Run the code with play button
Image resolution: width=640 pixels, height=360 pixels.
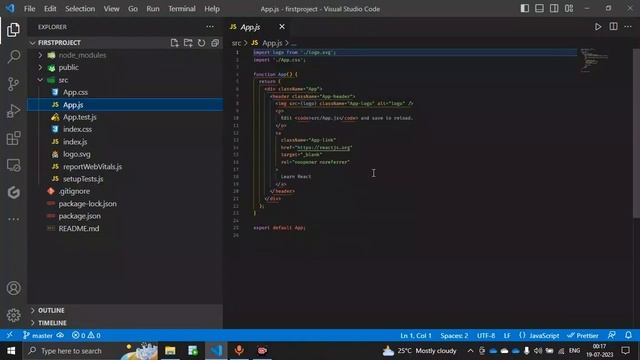click(x=598, y=27)
